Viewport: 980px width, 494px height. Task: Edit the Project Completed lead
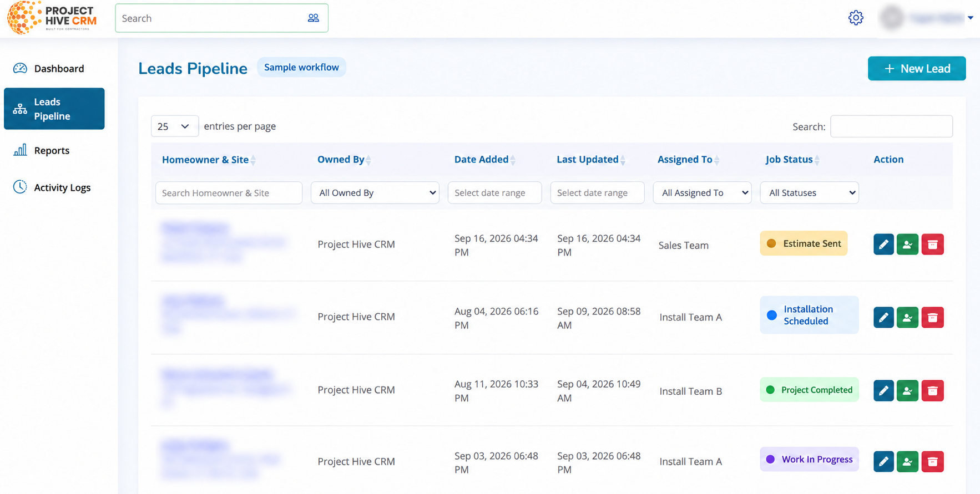(x=883, y=391)
